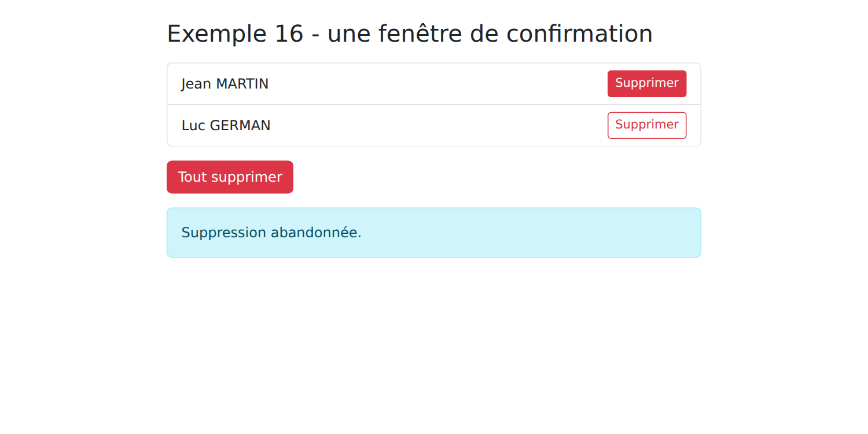This screenshot has width=868, height=434.
Task: Click the word 'Suppression' in the info alert
Action: point(223,233)
